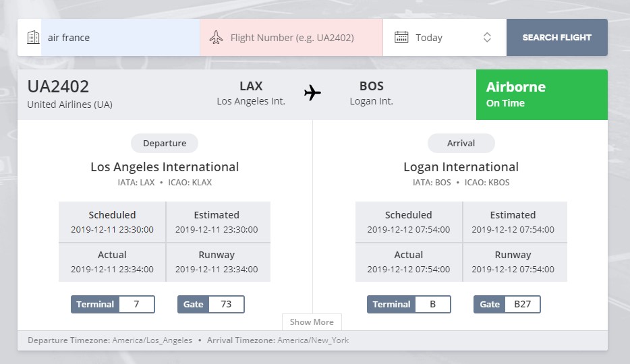Click the Airborne On Time status box
The width and height of the screenshot is (630, 364).
point(542,95)
